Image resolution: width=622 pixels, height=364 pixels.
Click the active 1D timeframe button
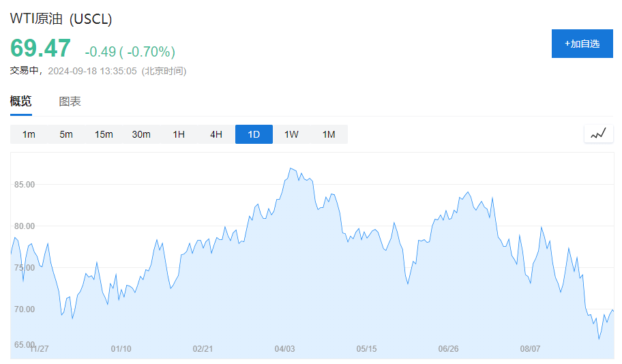pyautogui.click(x=254, y=134)
